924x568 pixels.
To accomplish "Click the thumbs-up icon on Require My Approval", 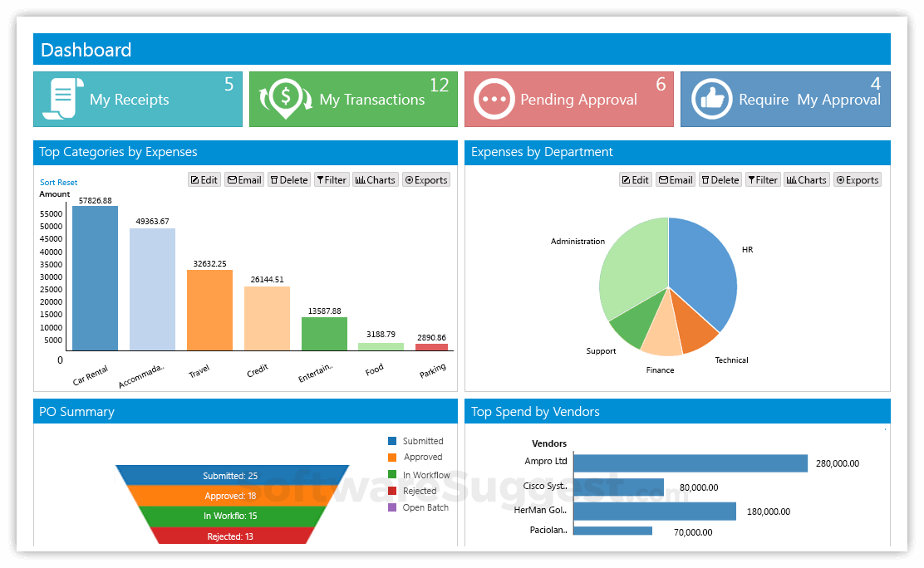I will 711,99.
